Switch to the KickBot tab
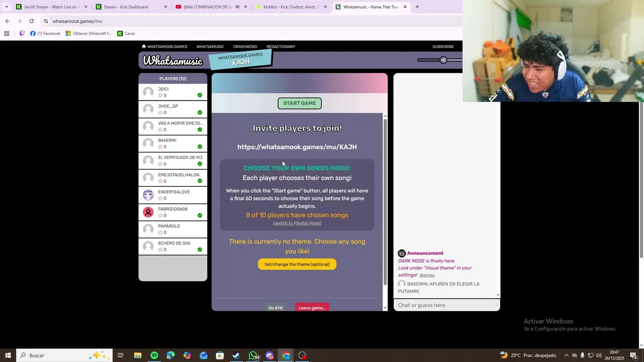The height and width of the screenshot is (362, 644). tap(291, 7)
